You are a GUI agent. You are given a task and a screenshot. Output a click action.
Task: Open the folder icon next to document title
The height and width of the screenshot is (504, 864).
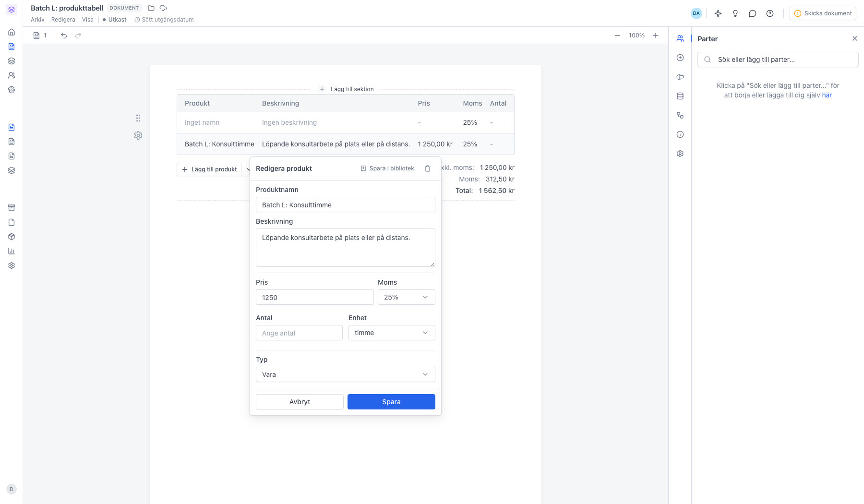[x=151, y=8]
